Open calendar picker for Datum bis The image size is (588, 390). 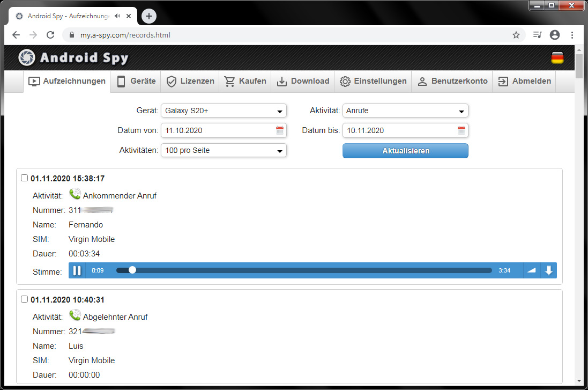pyautogui.click(x=462, y=130)
